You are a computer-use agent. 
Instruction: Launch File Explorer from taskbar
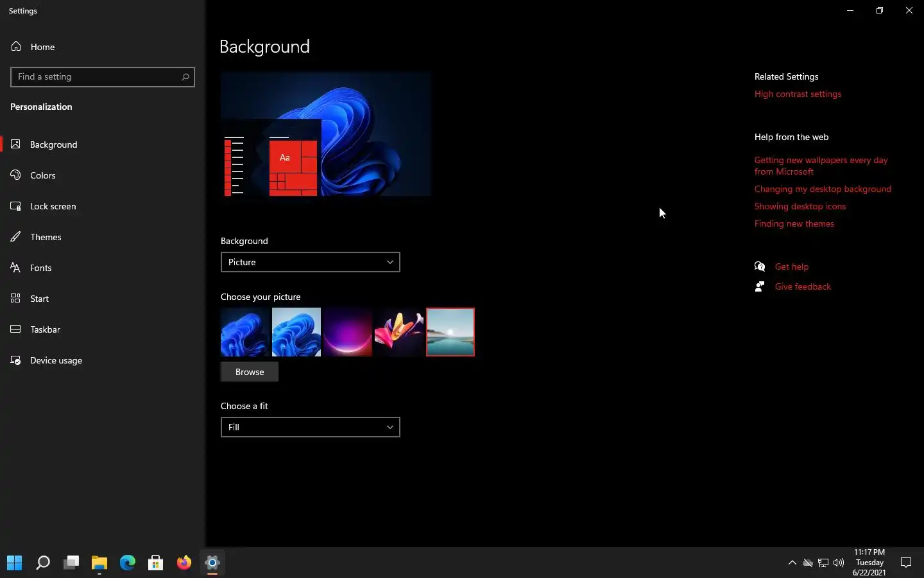point(99,563)
